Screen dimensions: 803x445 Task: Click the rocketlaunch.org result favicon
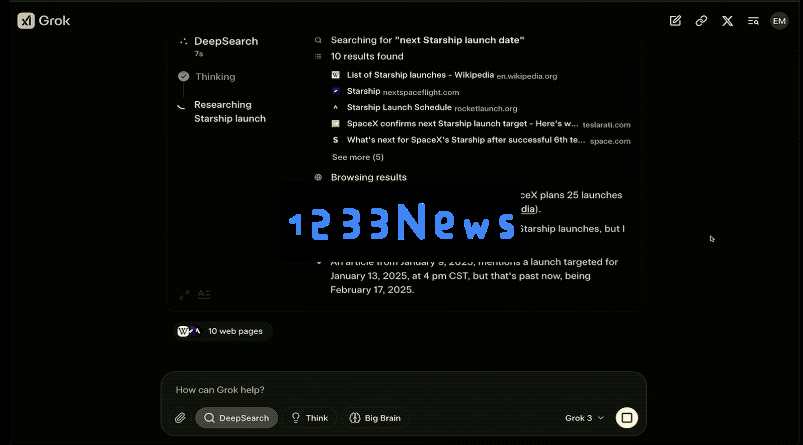pyautogui.click(x=335, y=108)
